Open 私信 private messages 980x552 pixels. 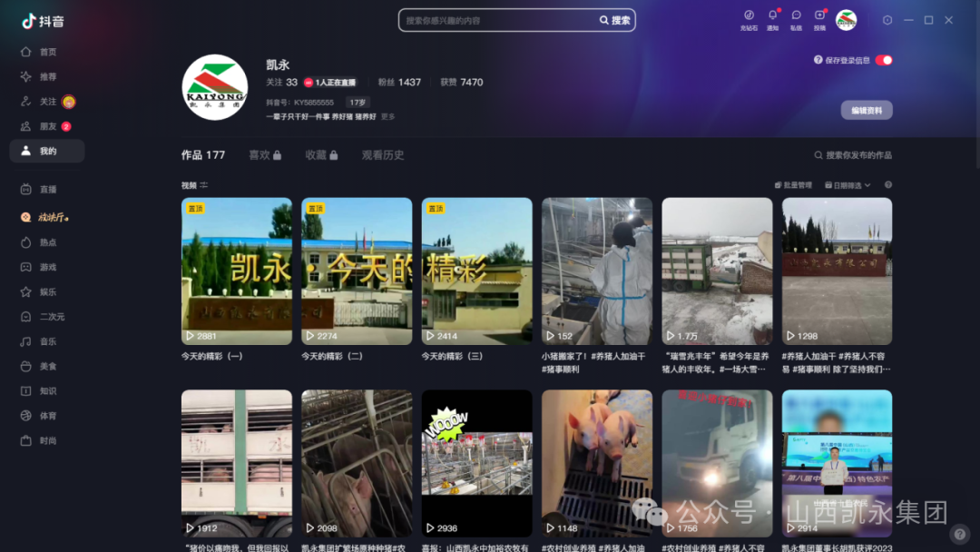click(x=796, y=20)
